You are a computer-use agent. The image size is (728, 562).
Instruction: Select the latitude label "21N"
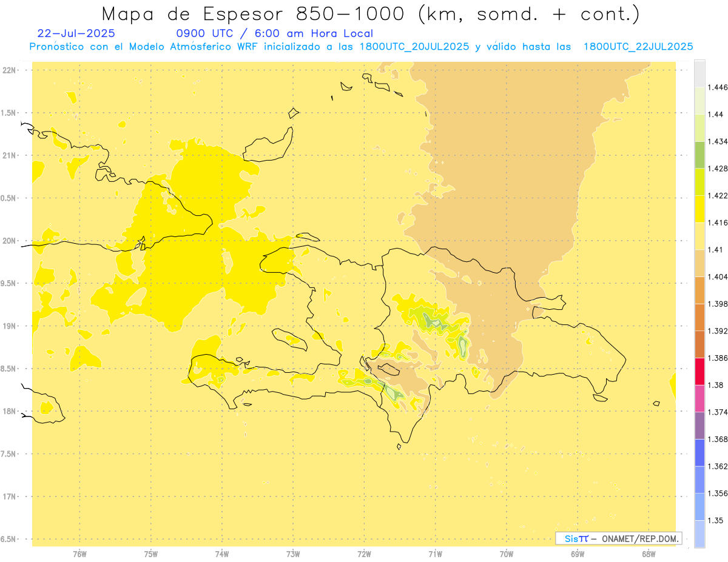pyautogui.click(x=8, y=155)
